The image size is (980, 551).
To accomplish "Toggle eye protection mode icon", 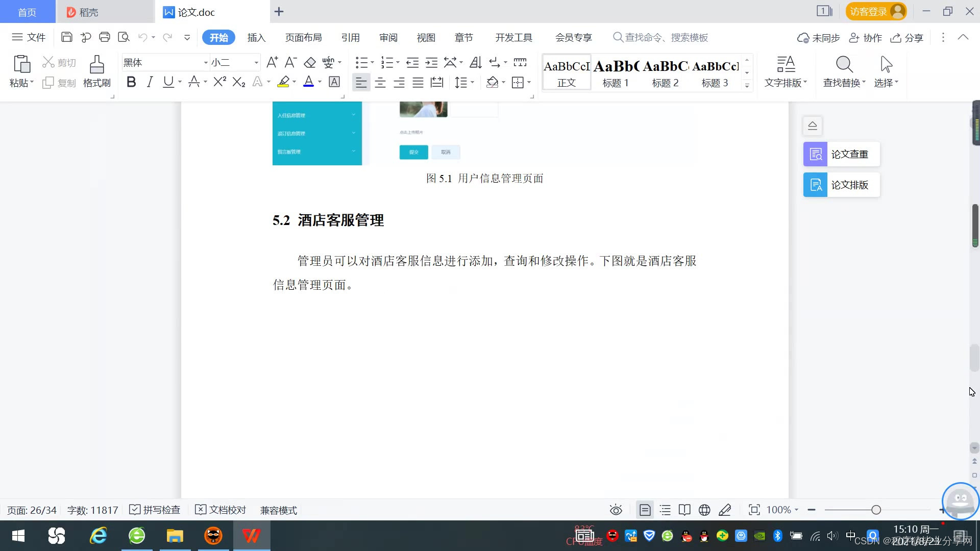I will click(616, 510).
